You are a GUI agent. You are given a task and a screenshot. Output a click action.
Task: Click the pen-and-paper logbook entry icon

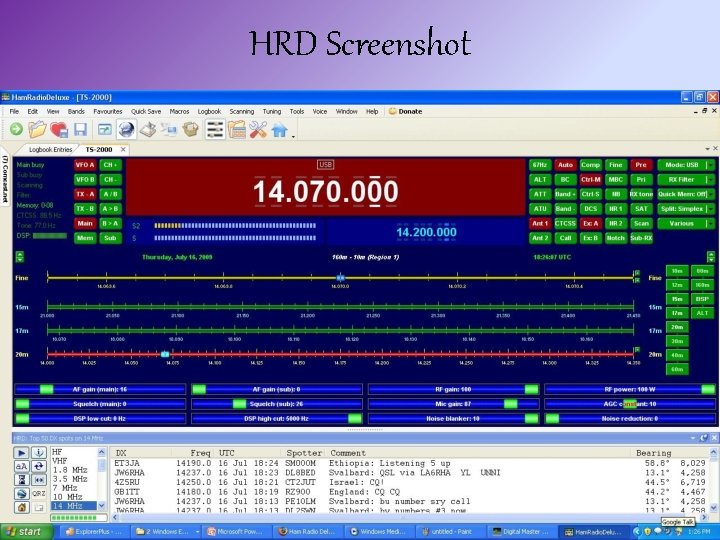click(x=147, y=130)
